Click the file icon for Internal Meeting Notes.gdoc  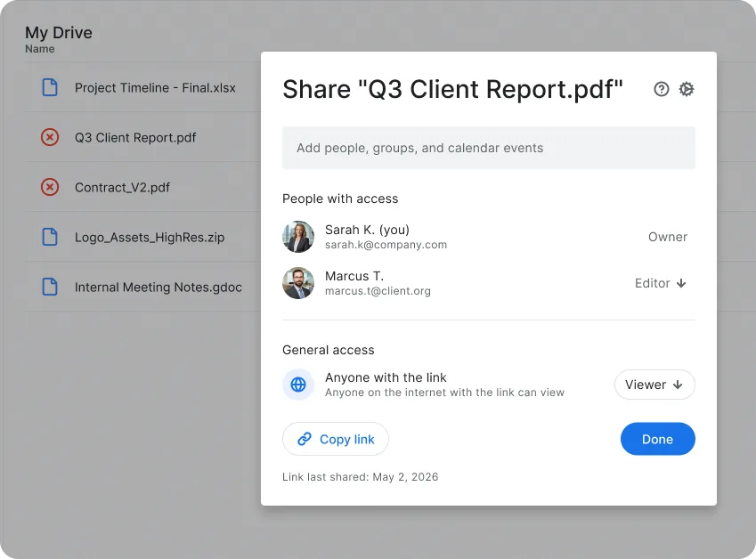click(x=50, y=287)
